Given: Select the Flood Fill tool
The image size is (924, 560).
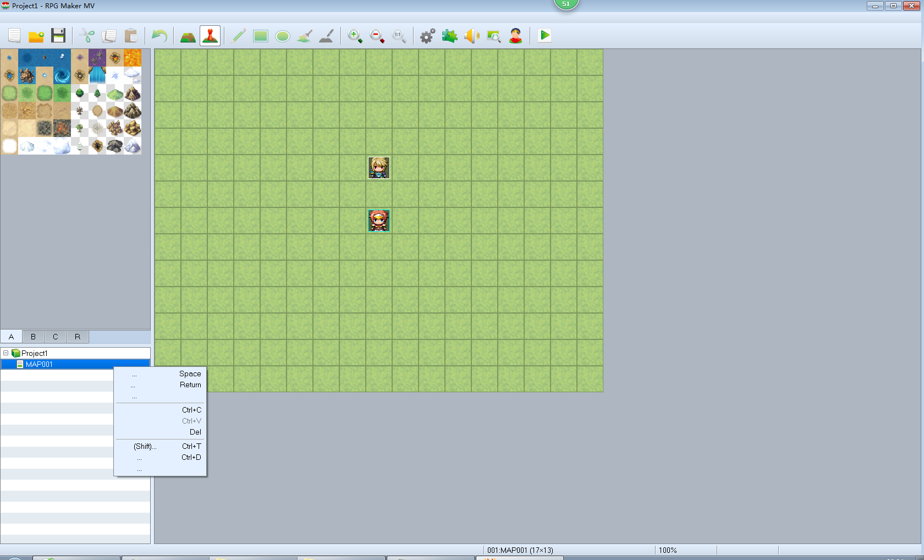Looking at the screenshot, I should (x=305, y=36).
